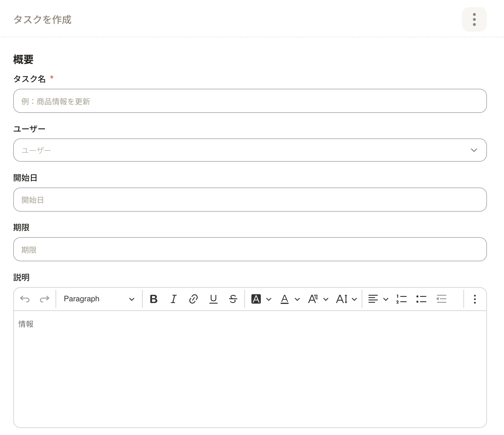Toggle underline formatting
The height and width of the screenshot is (435, 504).
pyautogui.click(x=213, y=299)
